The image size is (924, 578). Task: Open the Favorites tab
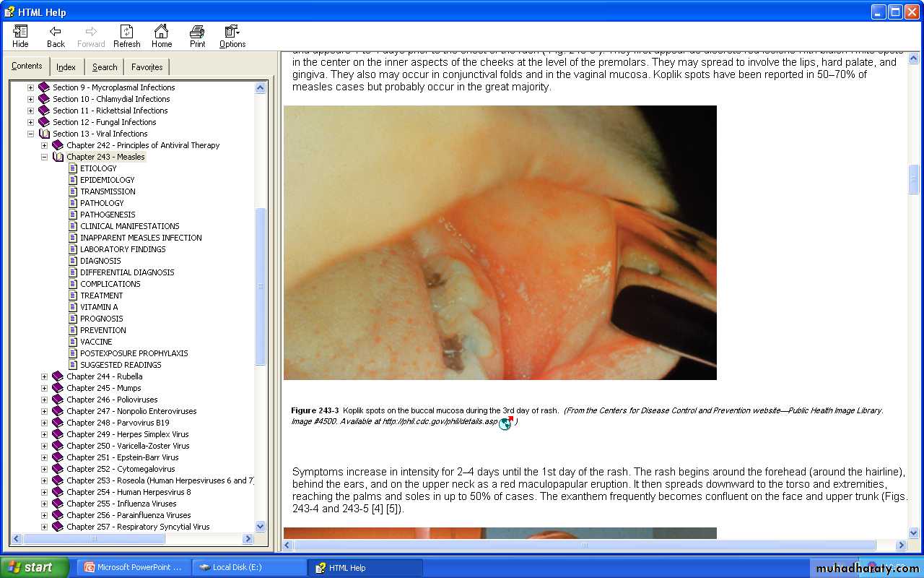(x=147, y=67)
